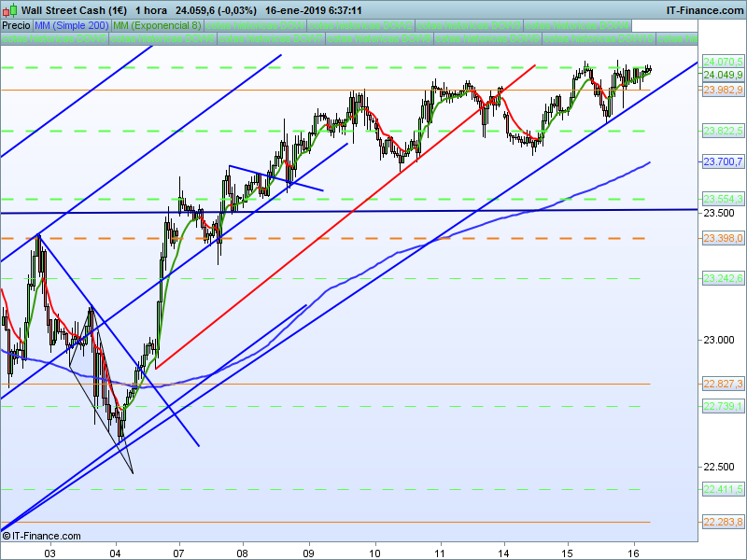
Task: Click the 1 hora timeframe label
Action: click(151, 10)
